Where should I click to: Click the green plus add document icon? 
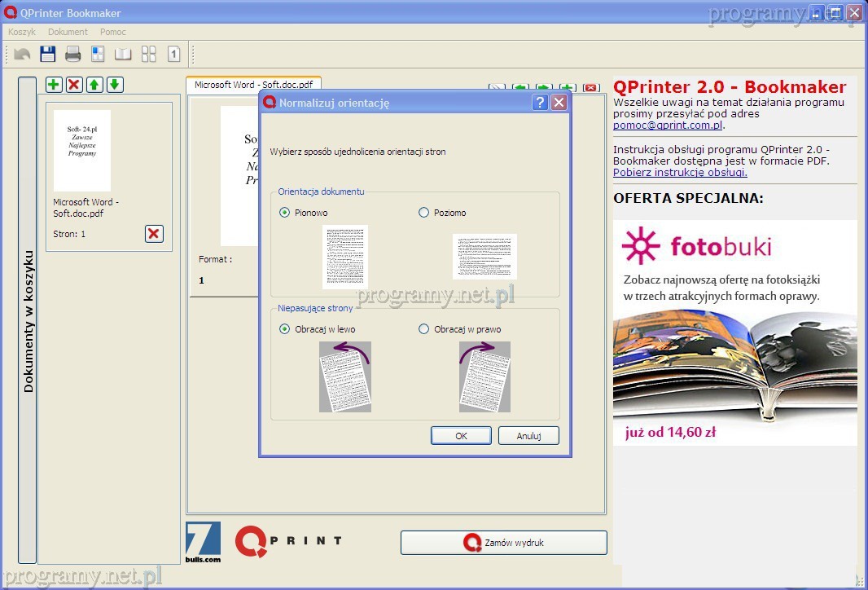[x=54, y=85]
